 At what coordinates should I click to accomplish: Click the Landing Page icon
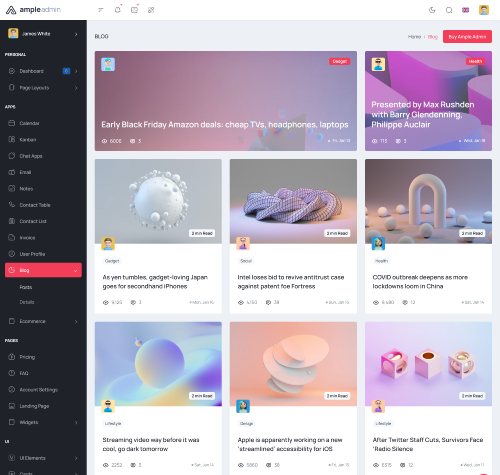12,406
